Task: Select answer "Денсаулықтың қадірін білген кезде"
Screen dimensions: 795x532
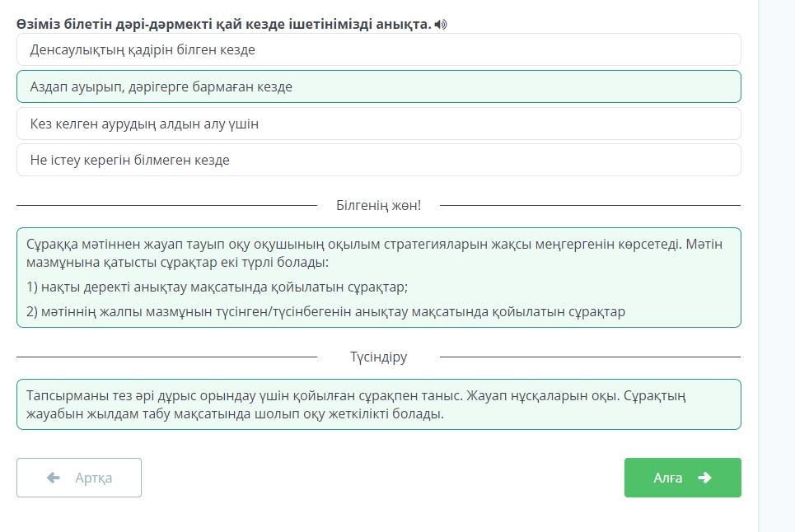Action: point(378,50)
